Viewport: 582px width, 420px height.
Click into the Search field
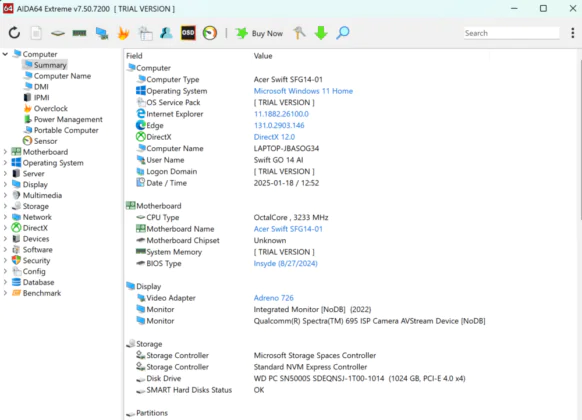(x=511, y=33)
